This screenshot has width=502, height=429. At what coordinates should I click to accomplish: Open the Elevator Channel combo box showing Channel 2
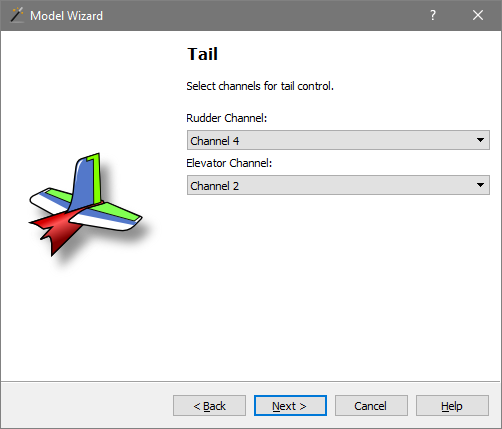(338, 185)
